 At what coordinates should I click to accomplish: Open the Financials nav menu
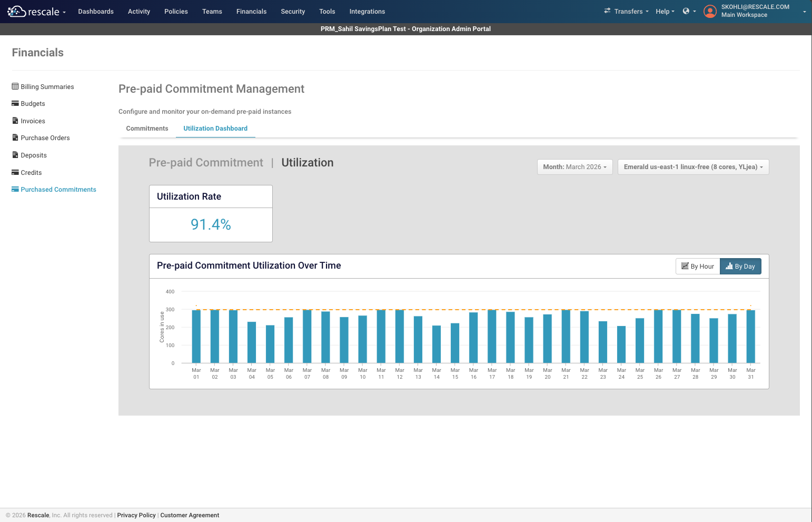click(x=251, y=12)
